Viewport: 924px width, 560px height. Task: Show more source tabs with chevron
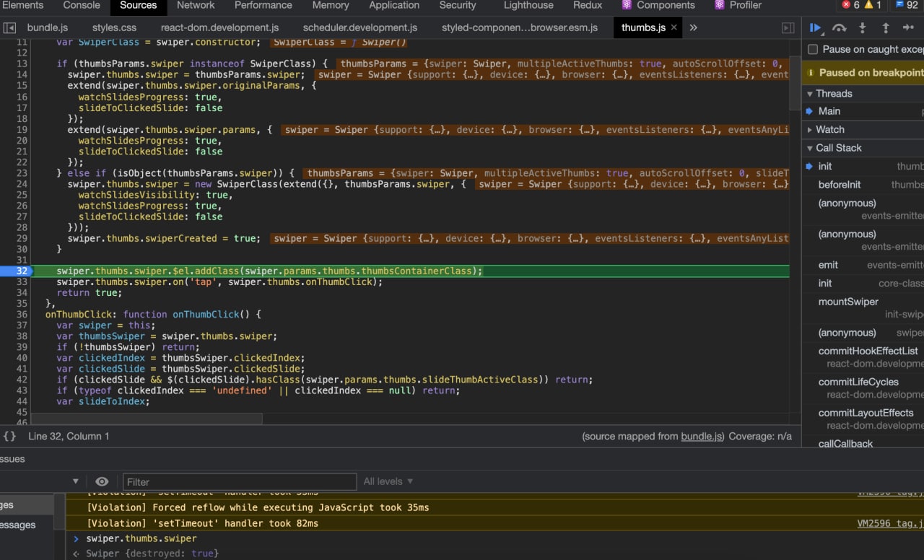point(693,28)
